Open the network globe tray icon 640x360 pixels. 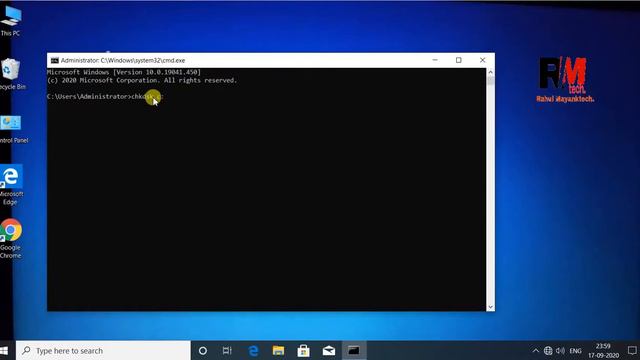point(548,351)
